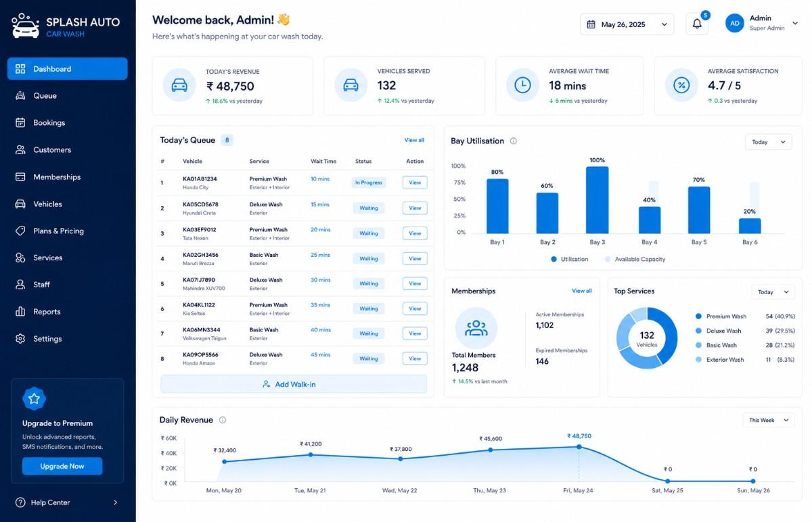Open Bay Utilisation Today dropdown
Image resolution: width=812 pixels, height=522 pixels.
[769, 142]
